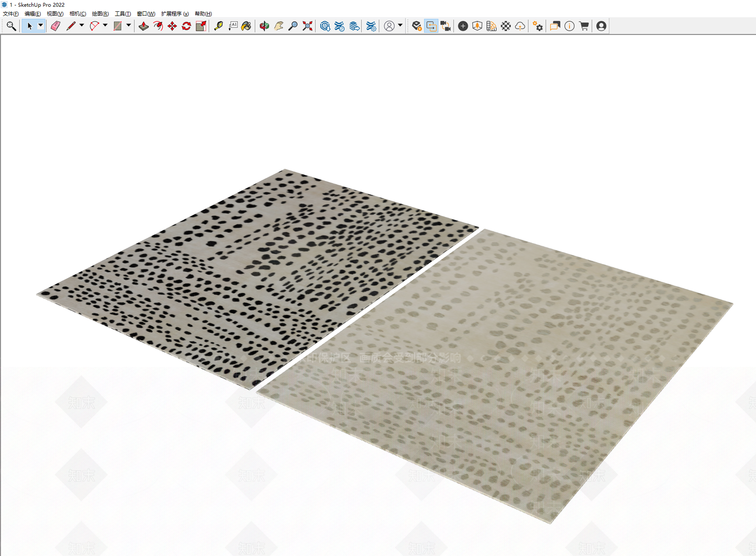Start Enscape rendering
The height and width of the screenshot is (556, 756).
pos(417,26)
